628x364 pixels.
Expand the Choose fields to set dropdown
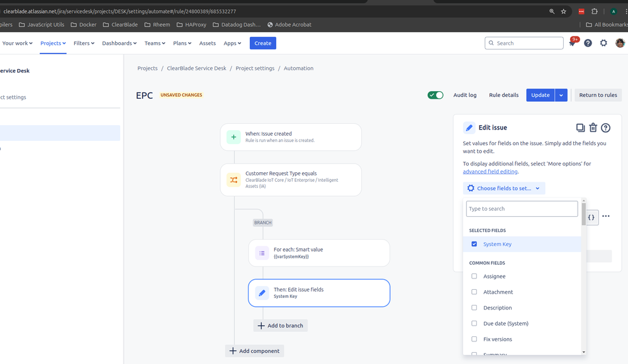pyautogui.click(x=504, y=188)
